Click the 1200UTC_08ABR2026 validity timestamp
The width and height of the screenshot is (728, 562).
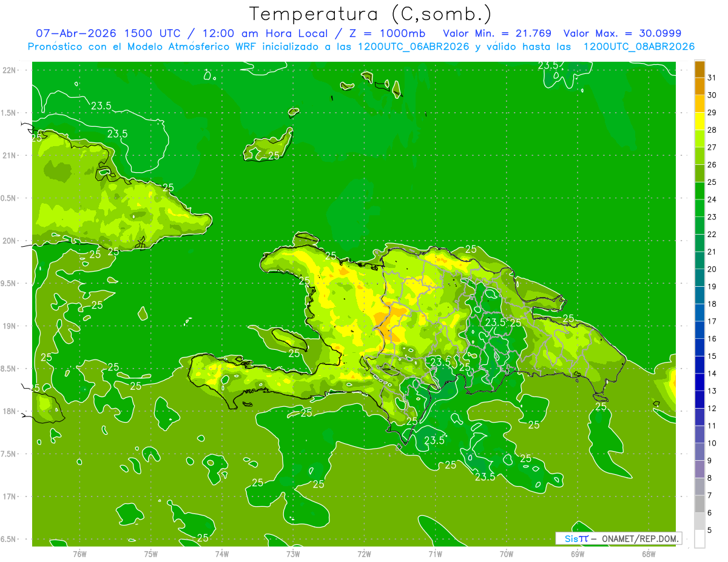point(639,47)
